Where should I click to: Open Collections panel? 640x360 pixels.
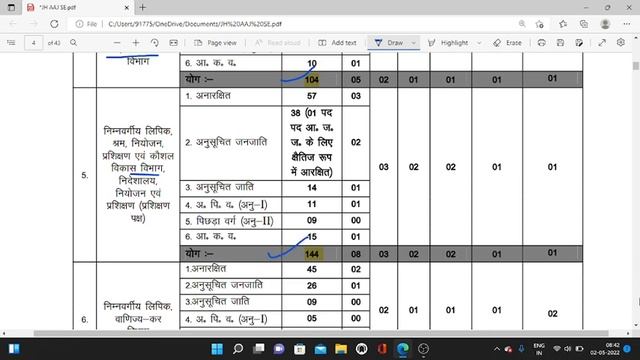coord(584,24)
